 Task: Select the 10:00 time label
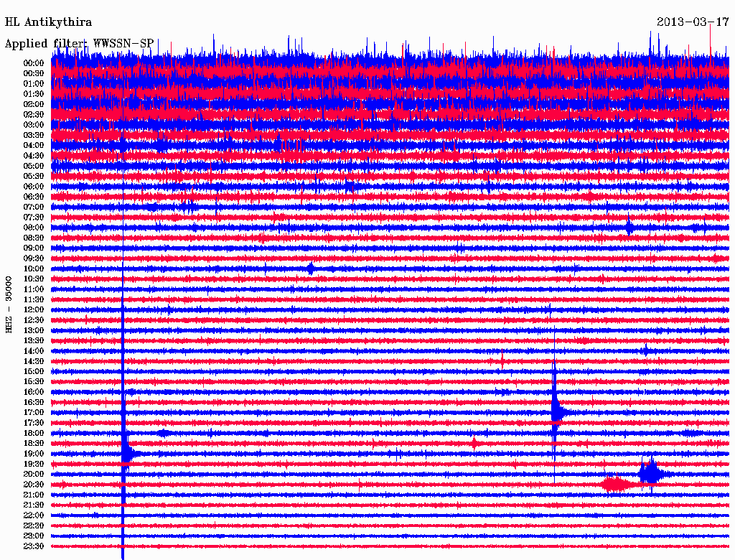click(x=34, y=269)
